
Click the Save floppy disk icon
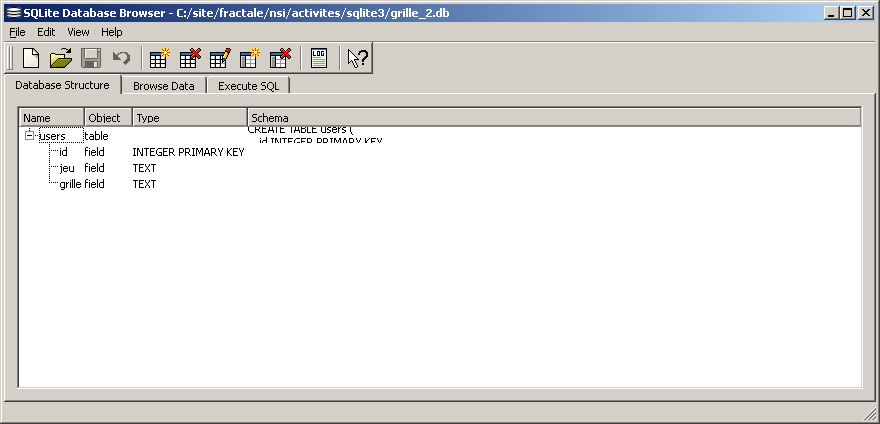pyautogui.click(x=90, y=58)
